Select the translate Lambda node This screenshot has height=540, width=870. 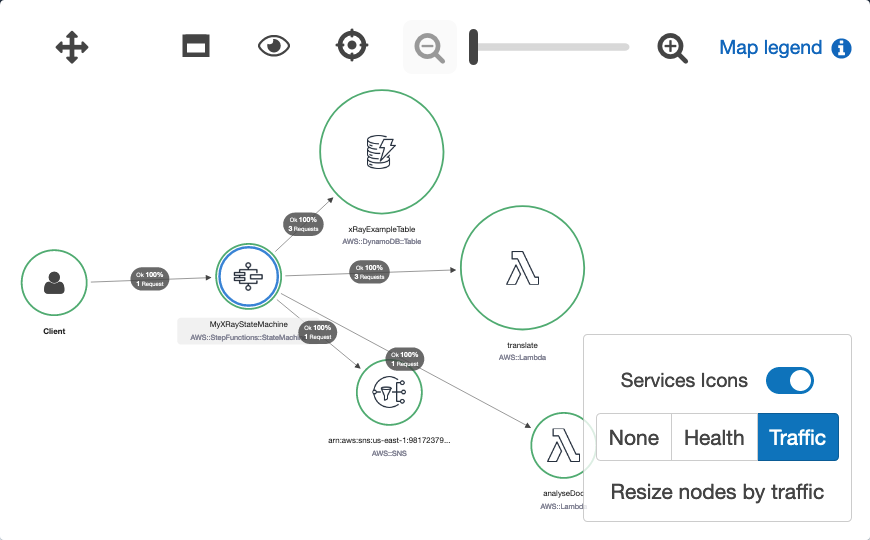(x=522, y=268)
